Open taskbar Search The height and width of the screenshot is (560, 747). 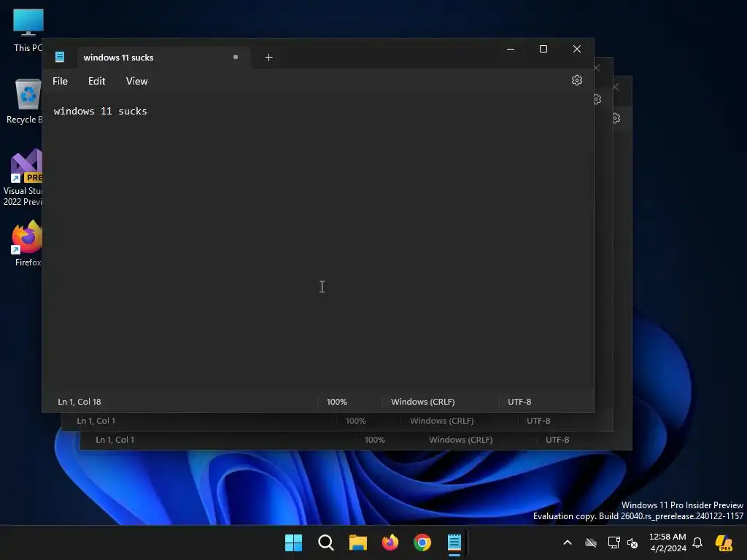click(x=326, y=542)
